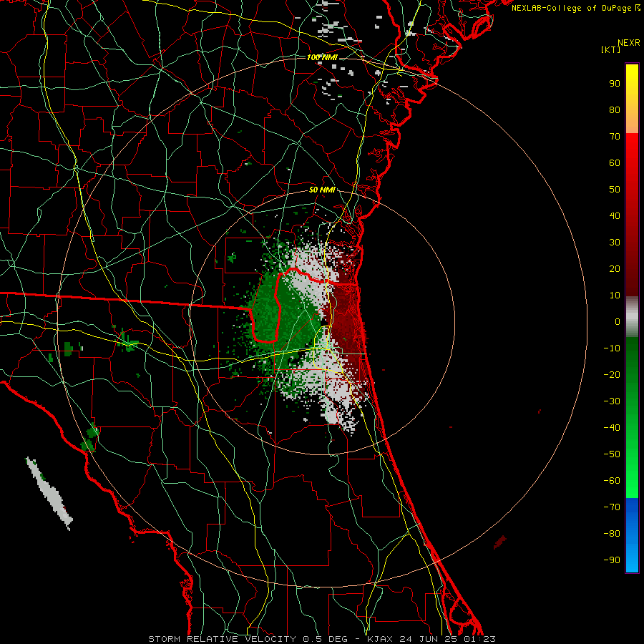Click the 30 value on velocity scale
Screen dimensions: 644x644
point(615,243)
